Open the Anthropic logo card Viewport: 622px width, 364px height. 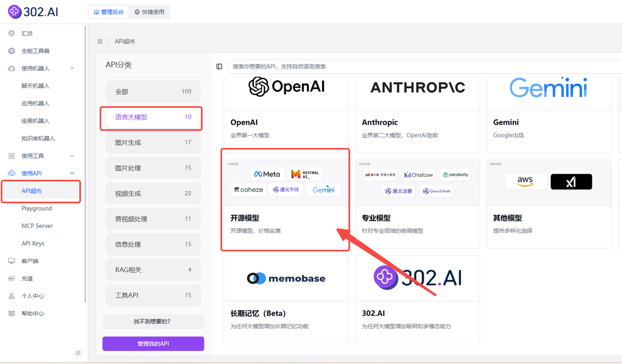coord(417,87)
